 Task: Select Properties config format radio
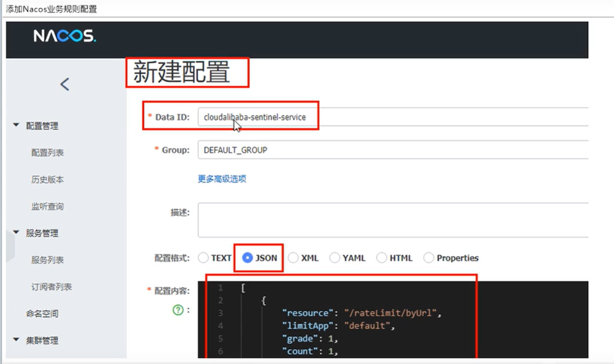[x=428, y=258]
